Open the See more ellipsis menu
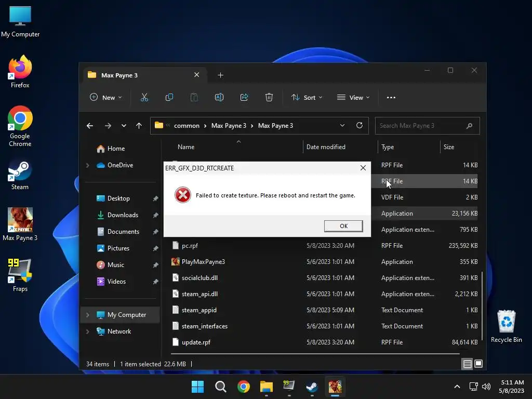 pyautogui.click(x=391, y=97)
